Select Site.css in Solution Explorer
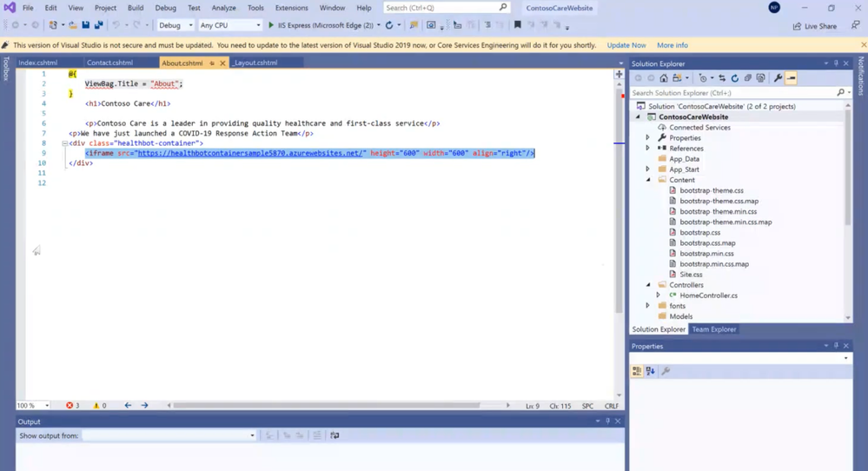This screenshot has width=868, height=471. (x=691, y=275)
